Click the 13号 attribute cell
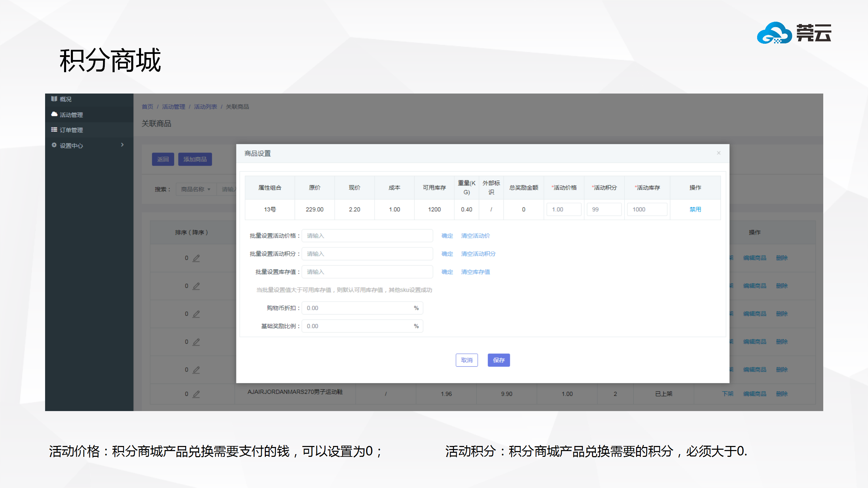 coord(270,209)
